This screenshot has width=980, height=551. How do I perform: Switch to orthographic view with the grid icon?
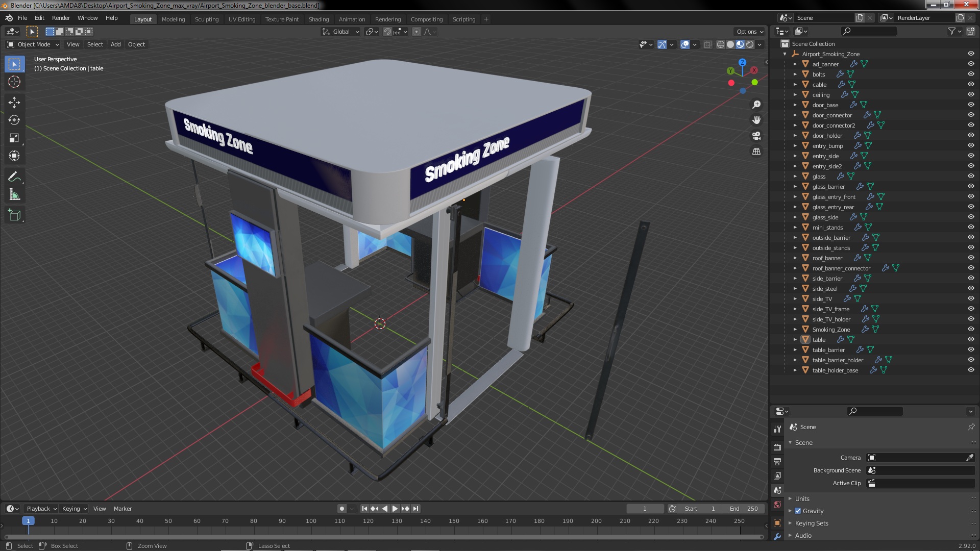(x=756, y=152)
